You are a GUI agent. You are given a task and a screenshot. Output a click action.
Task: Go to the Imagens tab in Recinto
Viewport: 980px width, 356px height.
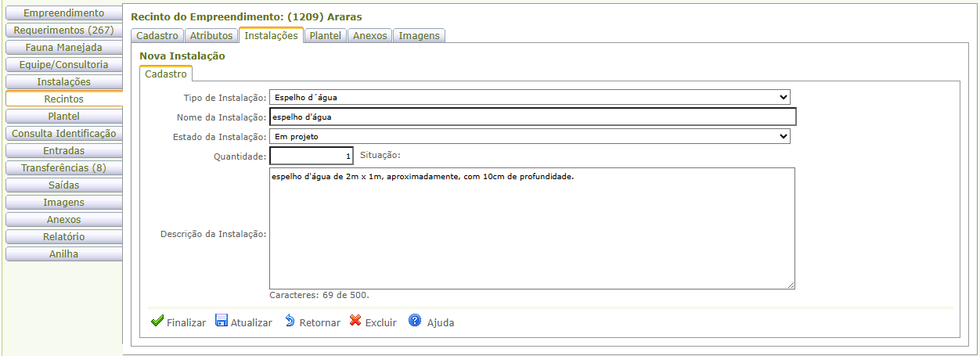tap(419, 35)
